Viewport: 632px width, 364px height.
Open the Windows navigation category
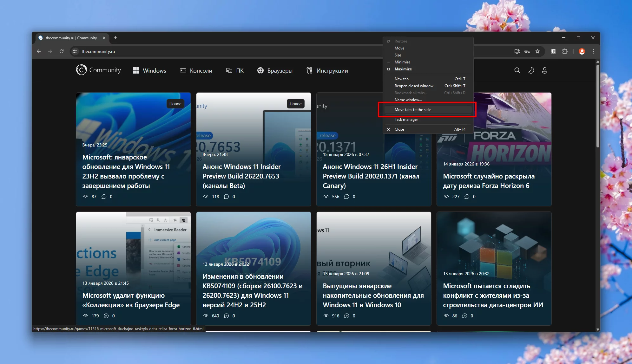[149, 70]
